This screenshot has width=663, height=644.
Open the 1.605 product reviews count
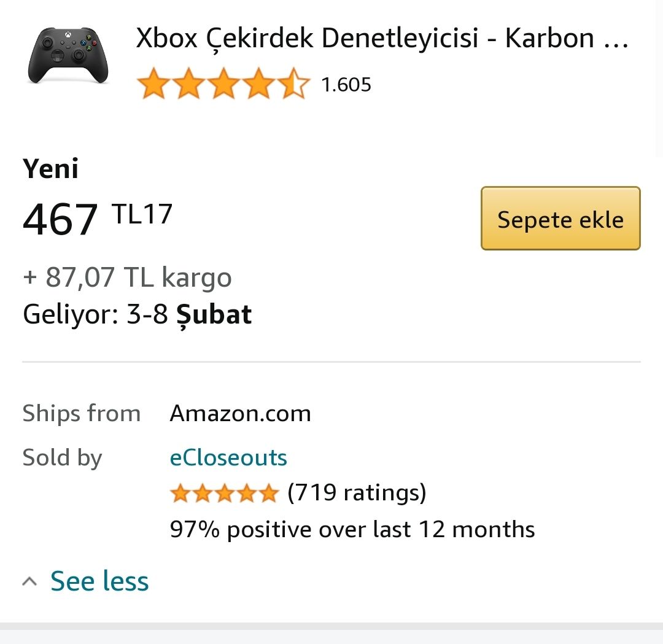pos(346,85)
